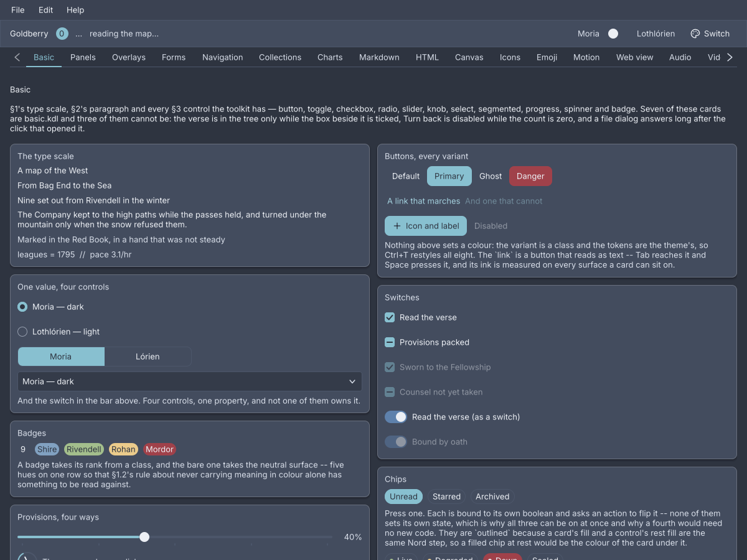Select the Markdown tab

[x=379, y=57]
